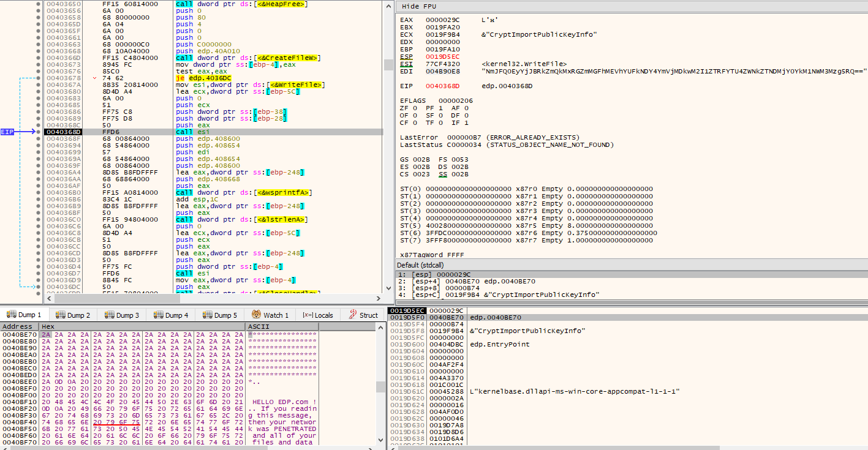Select the Dump 4 tab icon
Image resolution: width=868 pixels, height=450 pixels.
[159, 315]
